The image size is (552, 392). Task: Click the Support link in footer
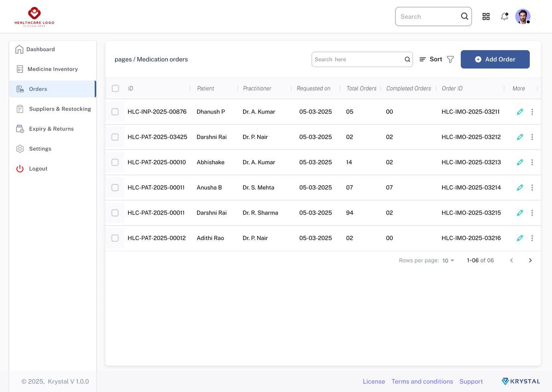pyautogui.click(x=471, y=381)
